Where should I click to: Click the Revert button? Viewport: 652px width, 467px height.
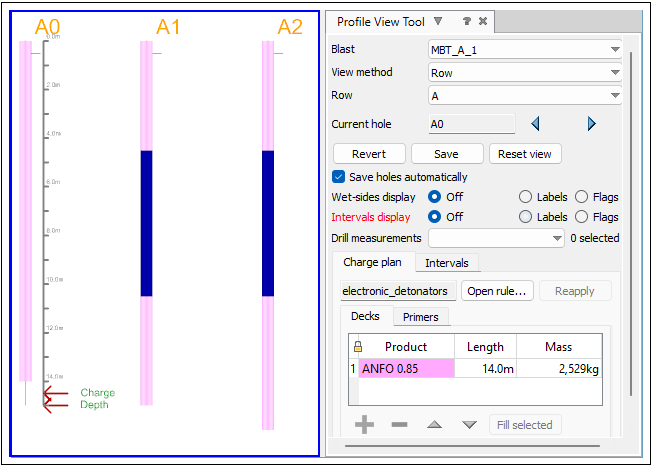coord(369,154)
